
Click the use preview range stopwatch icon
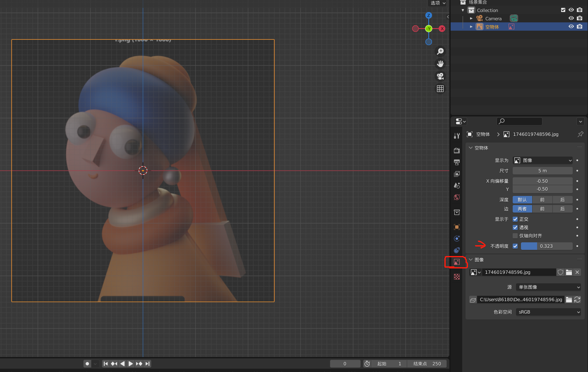[367, 364]
